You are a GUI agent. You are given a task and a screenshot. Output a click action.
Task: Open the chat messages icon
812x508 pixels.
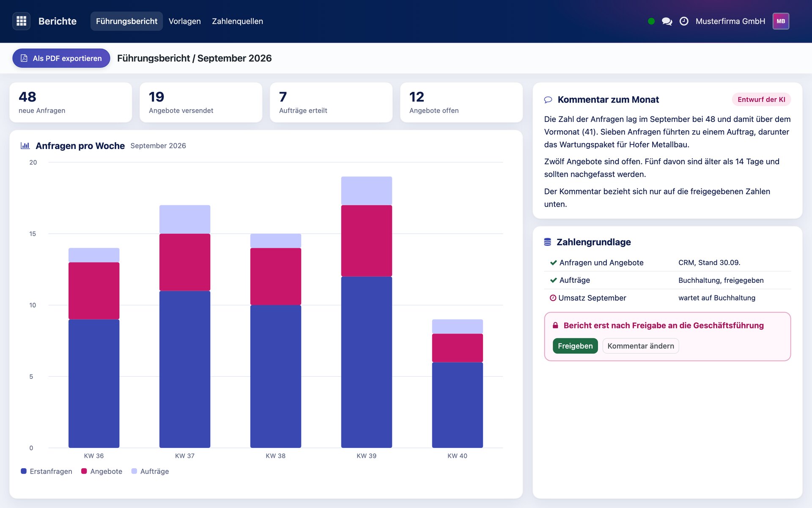[667, 21]
